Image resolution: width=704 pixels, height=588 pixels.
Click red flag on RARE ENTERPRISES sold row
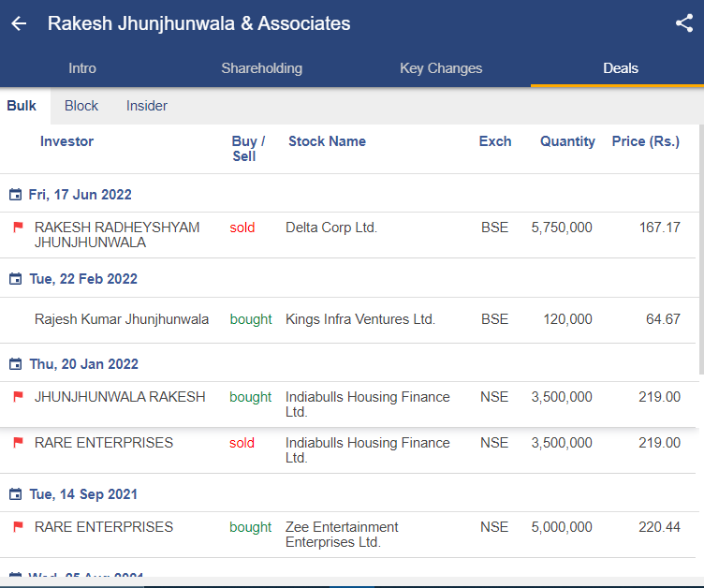tap(18, 443)
